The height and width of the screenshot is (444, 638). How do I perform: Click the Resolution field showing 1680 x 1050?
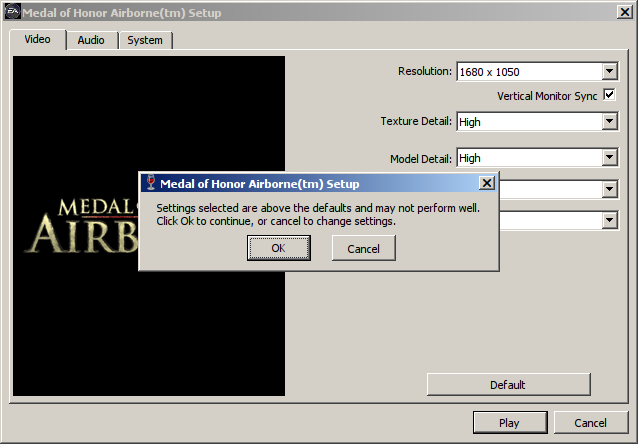537,72
